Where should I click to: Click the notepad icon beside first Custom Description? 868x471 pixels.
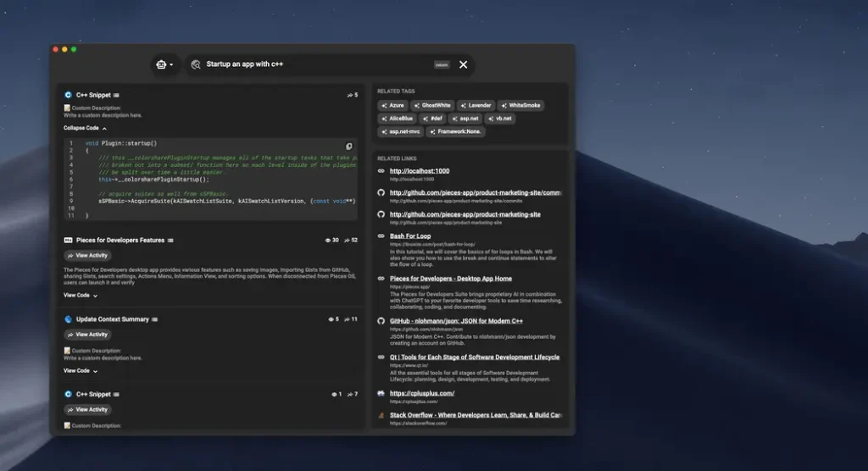pos(67,108)
